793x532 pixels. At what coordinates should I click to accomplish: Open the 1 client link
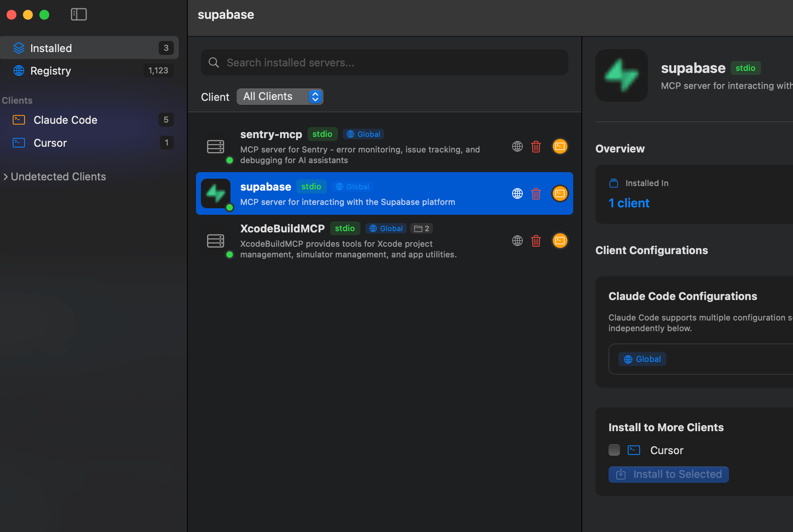pos(629,203)
